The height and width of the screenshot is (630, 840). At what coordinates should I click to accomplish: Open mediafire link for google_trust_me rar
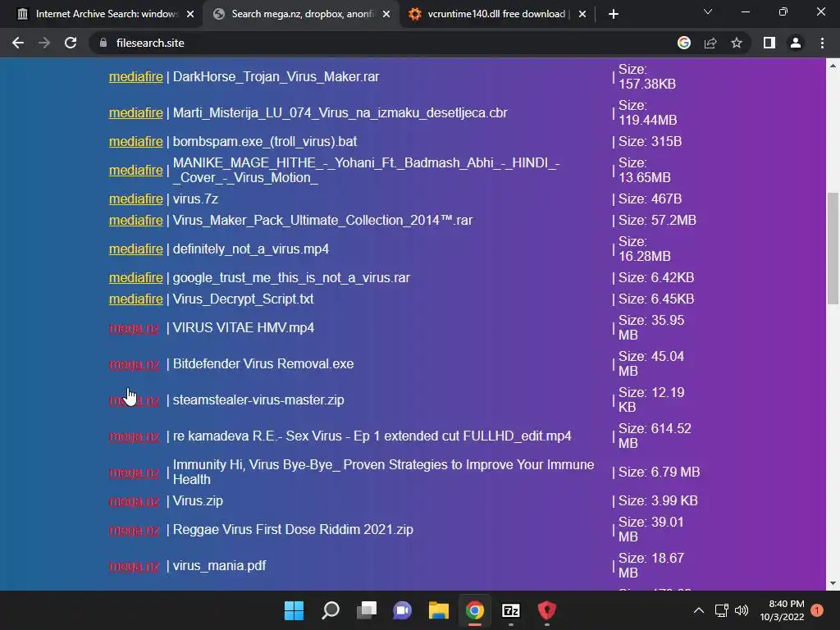[135, 277]
